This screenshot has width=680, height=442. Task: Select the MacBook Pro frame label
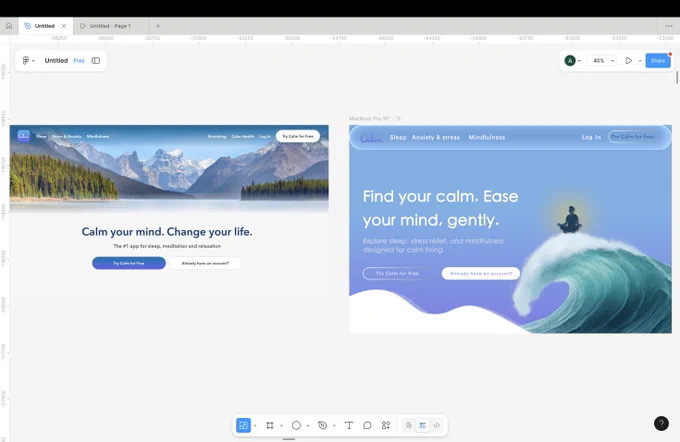coord(375,118)
